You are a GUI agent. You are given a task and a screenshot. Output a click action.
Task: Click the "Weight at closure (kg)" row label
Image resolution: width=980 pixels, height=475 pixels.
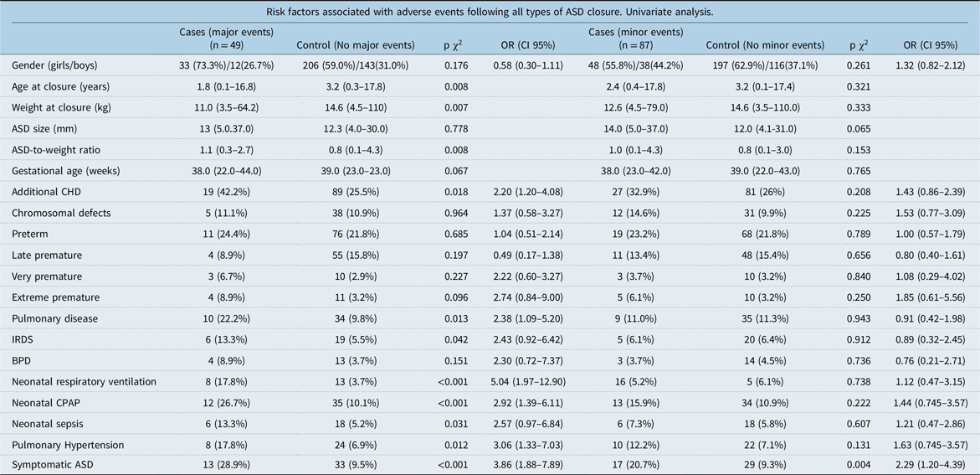[x=60, y=108]
